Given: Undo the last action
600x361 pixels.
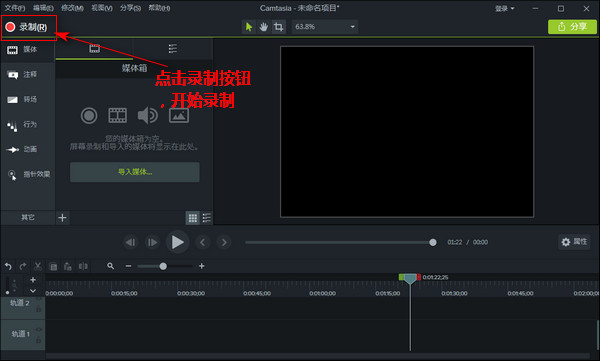Looking at the screenshot, I should pyautogui.click(x=8, y=266).
